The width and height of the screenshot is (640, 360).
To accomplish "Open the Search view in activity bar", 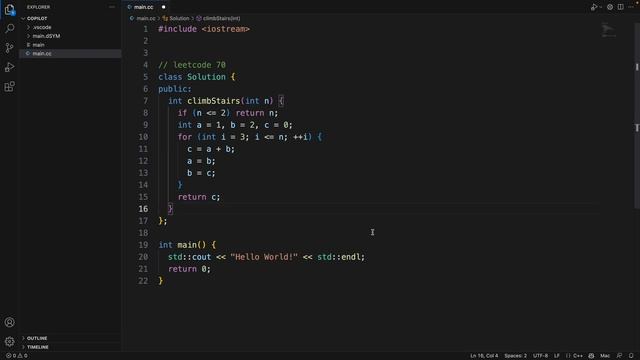I will click(9, 28).
